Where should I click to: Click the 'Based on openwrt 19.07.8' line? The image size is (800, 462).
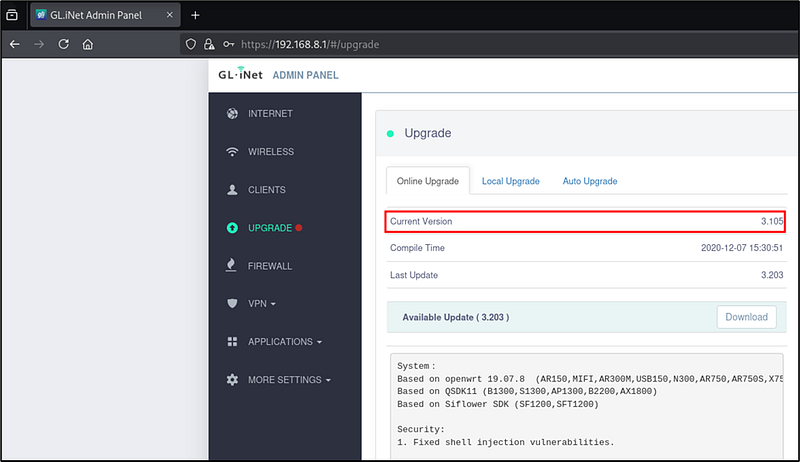pyautogui.click(x=590, y=379)
